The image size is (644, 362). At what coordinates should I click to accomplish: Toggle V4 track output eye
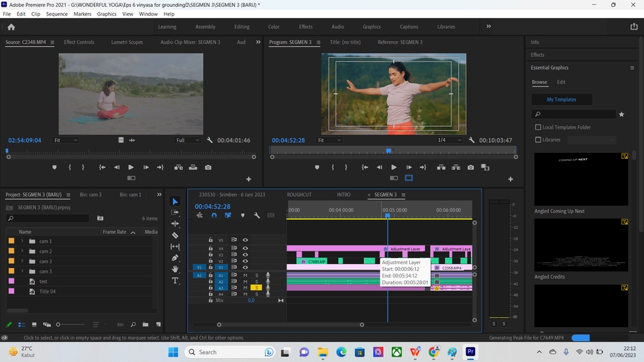(x=246, y=248)
